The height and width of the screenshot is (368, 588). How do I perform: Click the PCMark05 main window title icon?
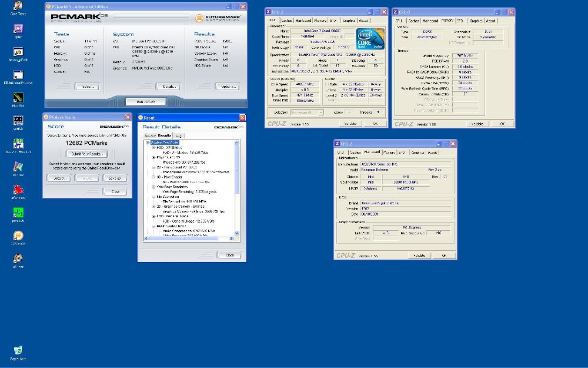[48, 6]
